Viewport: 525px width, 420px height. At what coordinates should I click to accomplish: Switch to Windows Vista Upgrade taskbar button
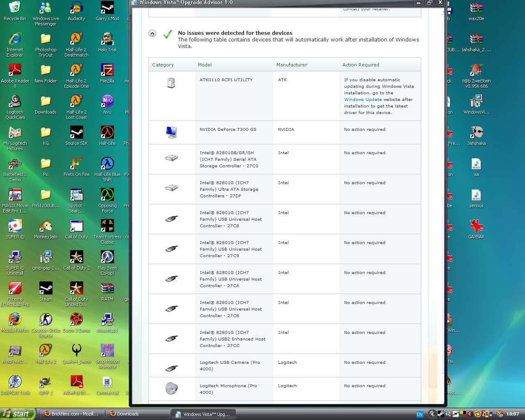pos(204,414)
